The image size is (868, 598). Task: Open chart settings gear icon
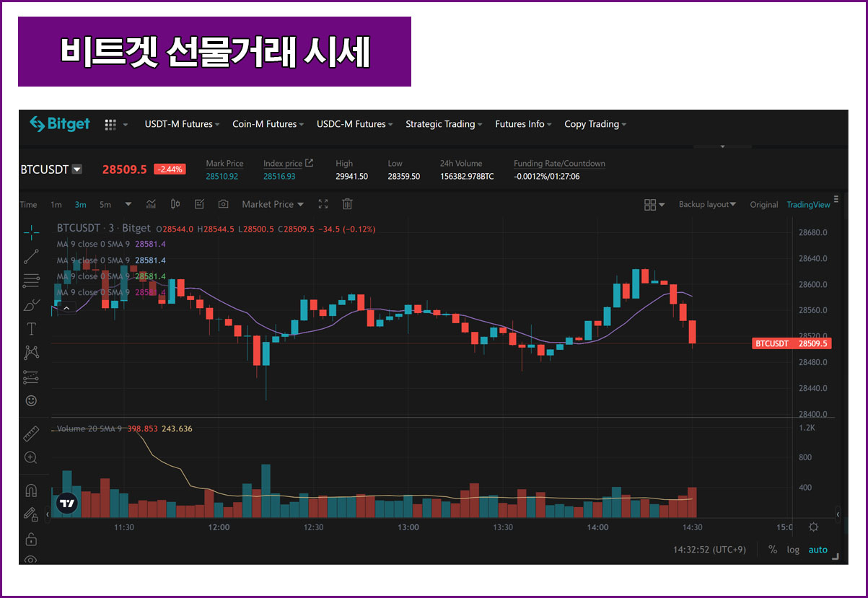[814, 527]
